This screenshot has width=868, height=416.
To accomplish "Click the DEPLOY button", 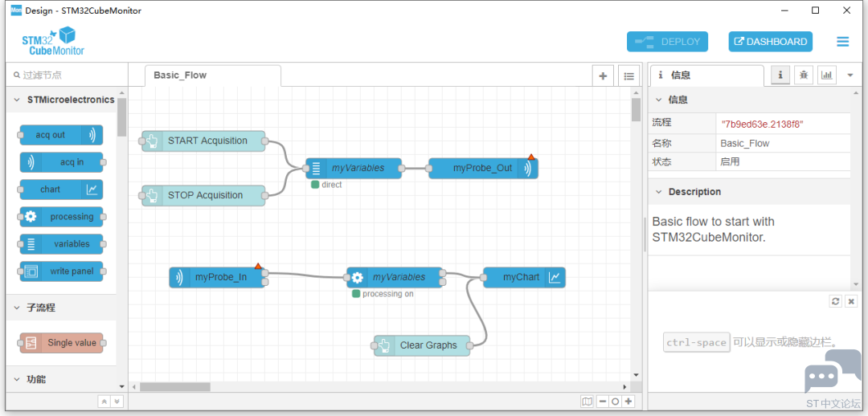I will click(667, 42).
